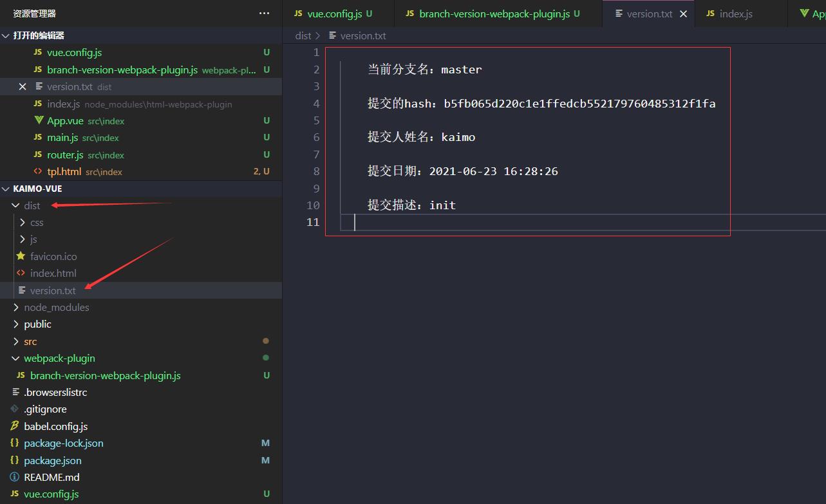826x504 pixels.
Task: Click the commit hash line in editor
Action: (x=541, y=103)
